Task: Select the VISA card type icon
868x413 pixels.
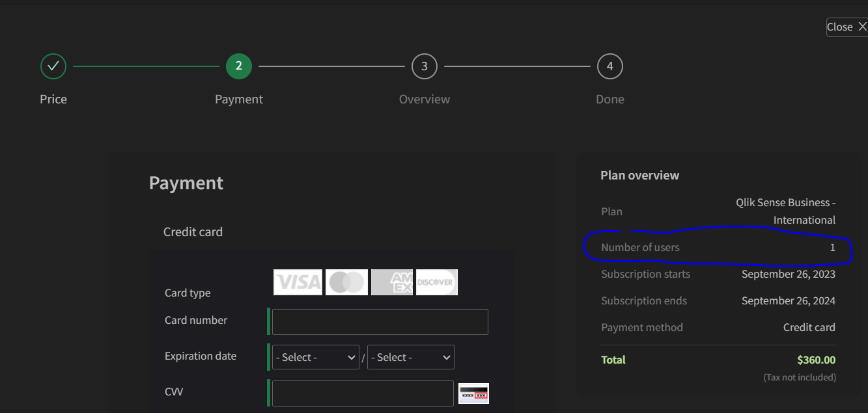Action: coord(298,282)
